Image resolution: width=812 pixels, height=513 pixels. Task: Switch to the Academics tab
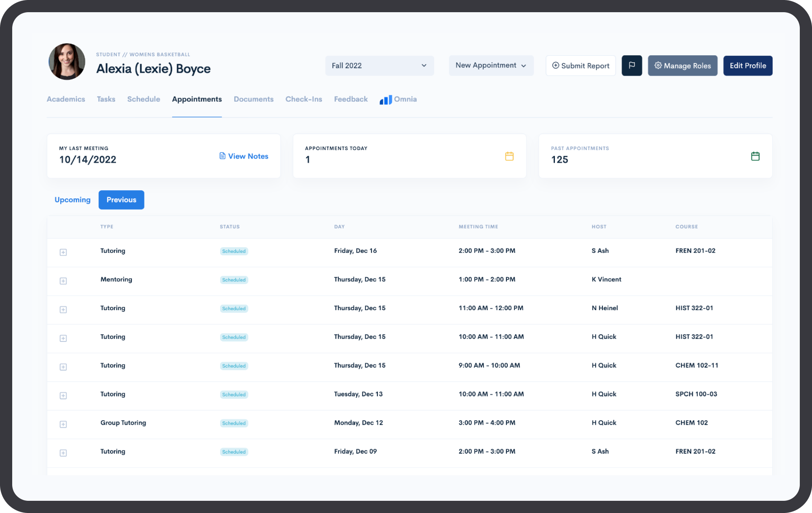click(66, 99)
